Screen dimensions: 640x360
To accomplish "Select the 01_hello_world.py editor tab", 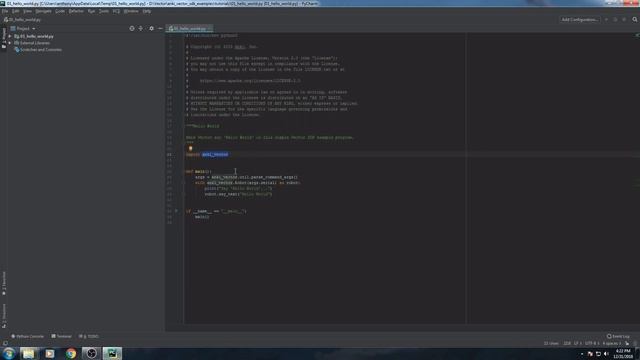I will 190,29.
